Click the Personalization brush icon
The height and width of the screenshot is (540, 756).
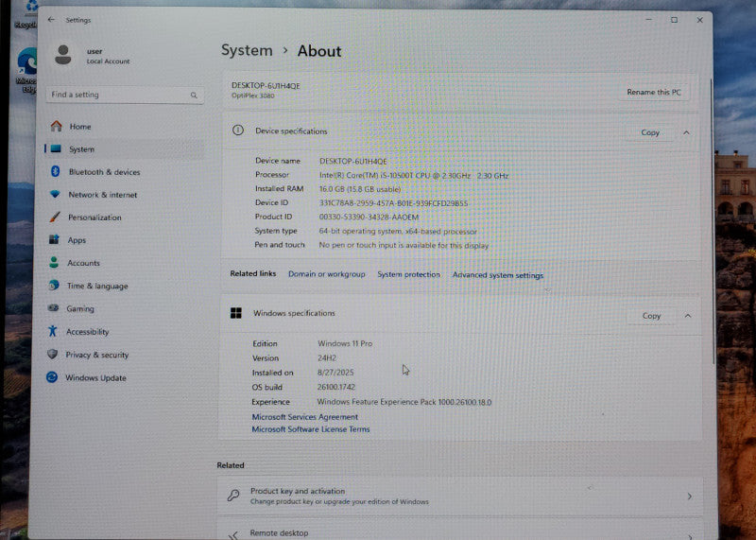pyautogui.click(x=55, y=217)
